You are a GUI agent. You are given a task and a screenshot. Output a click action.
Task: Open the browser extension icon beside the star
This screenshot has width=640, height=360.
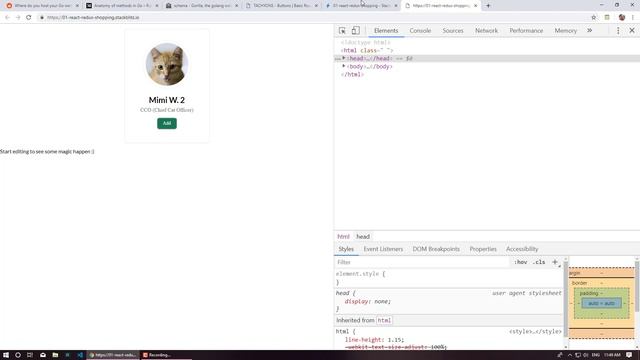click(x=607, y=18)
